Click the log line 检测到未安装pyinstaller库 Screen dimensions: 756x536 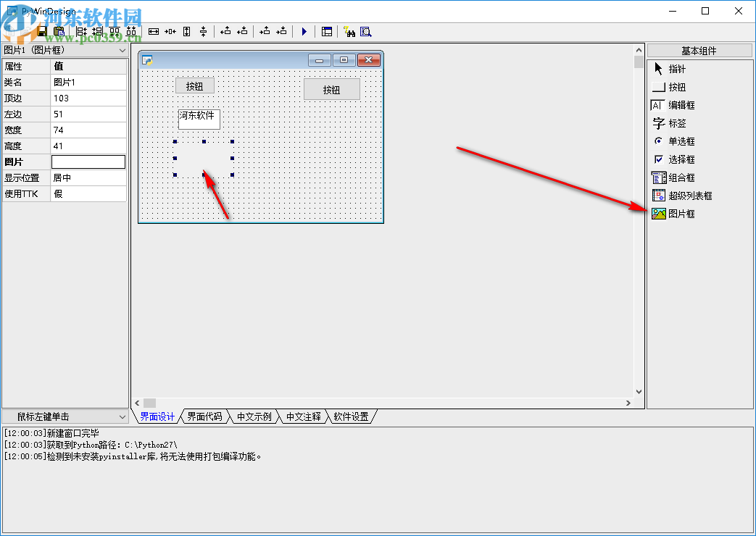[x=133, y=456]
